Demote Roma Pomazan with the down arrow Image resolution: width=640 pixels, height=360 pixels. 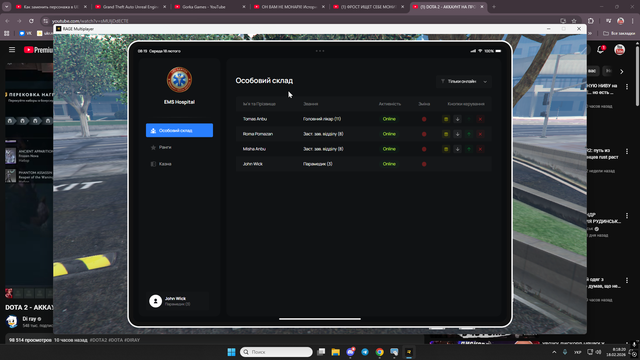[x=458, y=134]
